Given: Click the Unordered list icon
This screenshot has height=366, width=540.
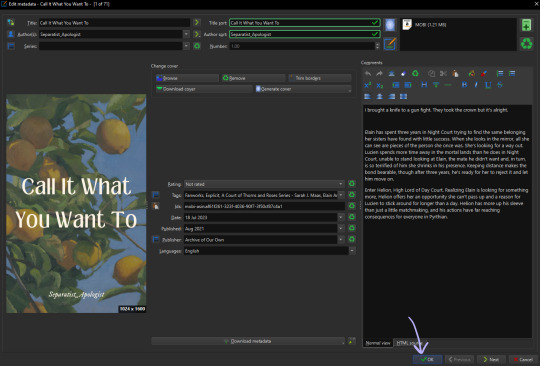Looking at the screenshot, I should point(512,73).
